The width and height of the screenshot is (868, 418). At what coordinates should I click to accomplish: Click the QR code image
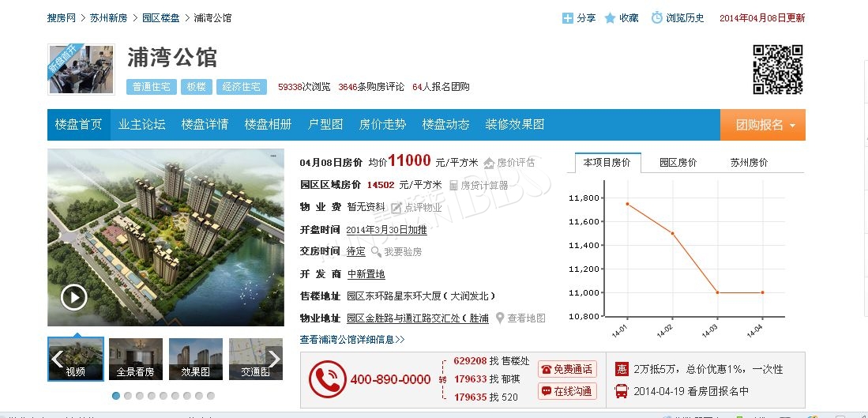pyautogui.click(x=778, y=70)
